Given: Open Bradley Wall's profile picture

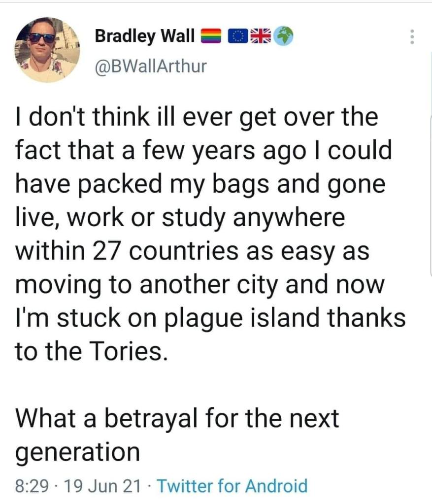Looking at the screenshot, I should pyautogui.click(x=47, y=49).
